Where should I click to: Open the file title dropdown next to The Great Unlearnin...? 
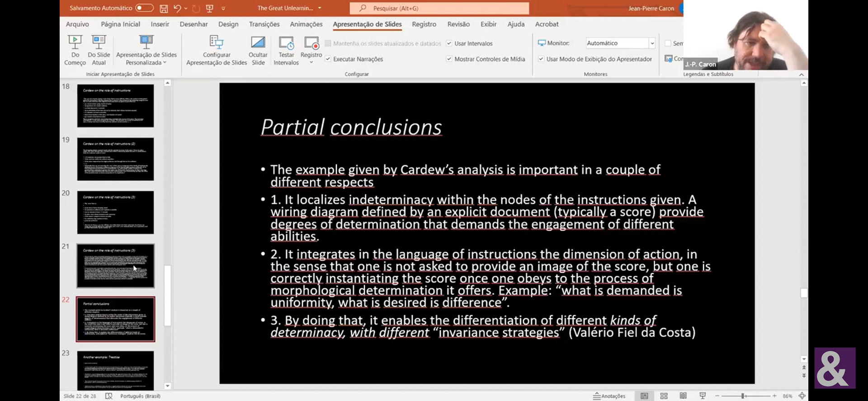coord(320,8)
